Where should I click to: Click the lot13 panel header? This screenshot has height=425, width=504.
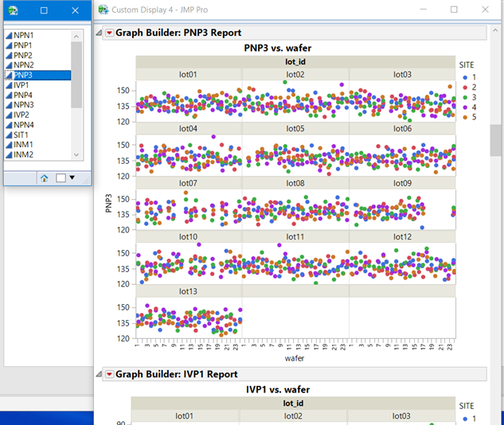point(188,291)
